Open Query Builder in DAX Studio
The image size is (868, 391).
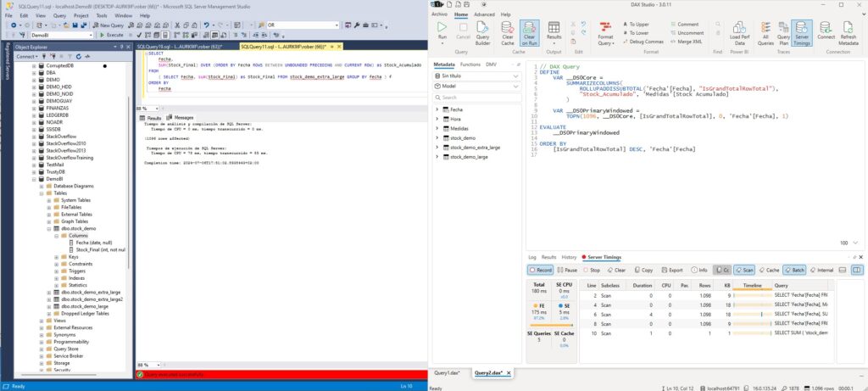482,33
